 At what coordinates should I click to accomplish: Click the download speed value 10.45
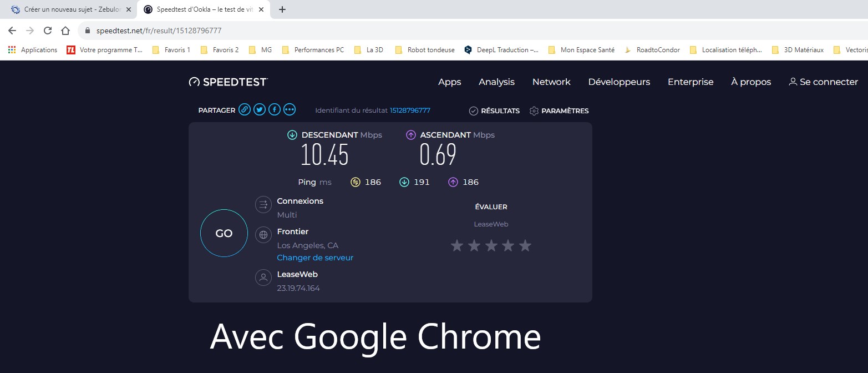tap(324, 155)
